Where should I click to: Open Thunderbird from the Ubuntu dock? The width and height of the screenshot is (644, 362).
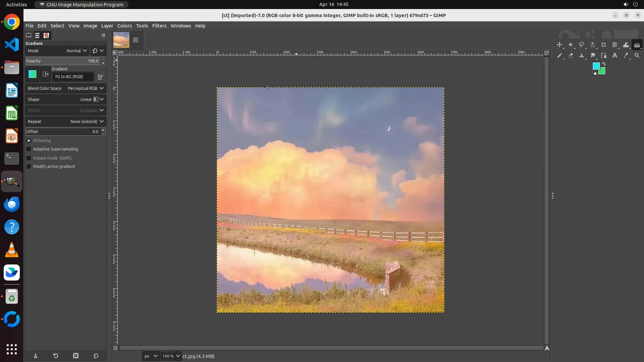(12, 204)
